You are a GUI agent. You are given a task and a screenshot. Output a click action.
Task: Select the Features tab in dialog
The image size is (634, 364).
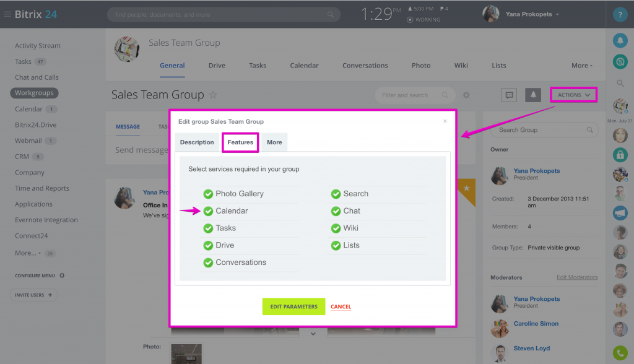tap(240, 142)
